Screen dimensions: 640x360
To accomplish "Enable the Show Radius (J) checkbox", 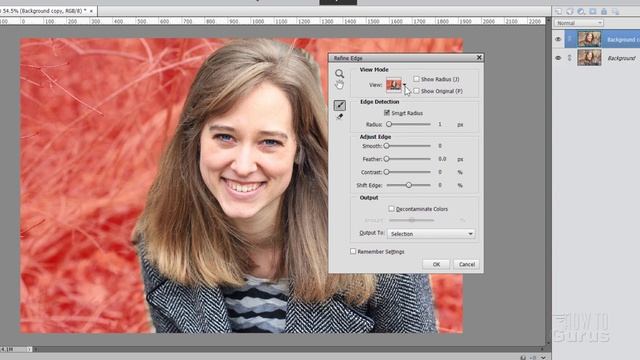I will 416,79.
